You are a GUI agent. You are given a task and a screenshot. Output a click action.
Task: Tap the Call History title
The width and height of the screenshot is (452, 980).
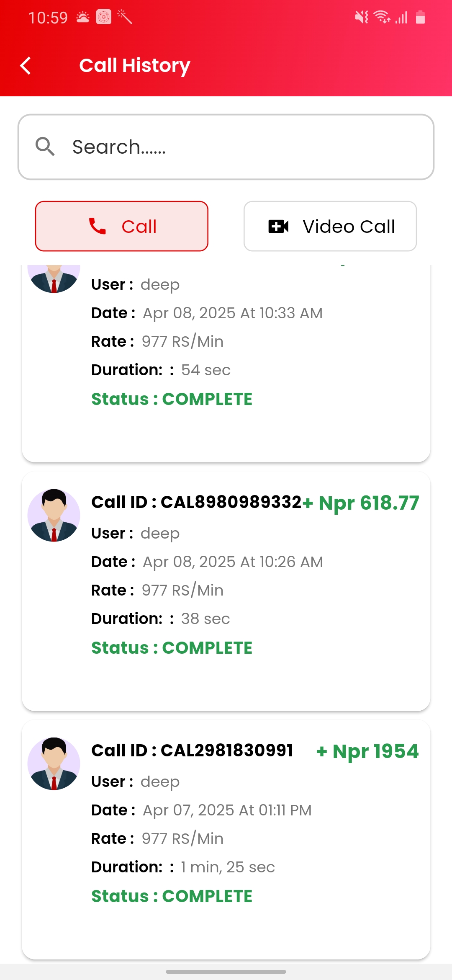click(x=135, y=65)
